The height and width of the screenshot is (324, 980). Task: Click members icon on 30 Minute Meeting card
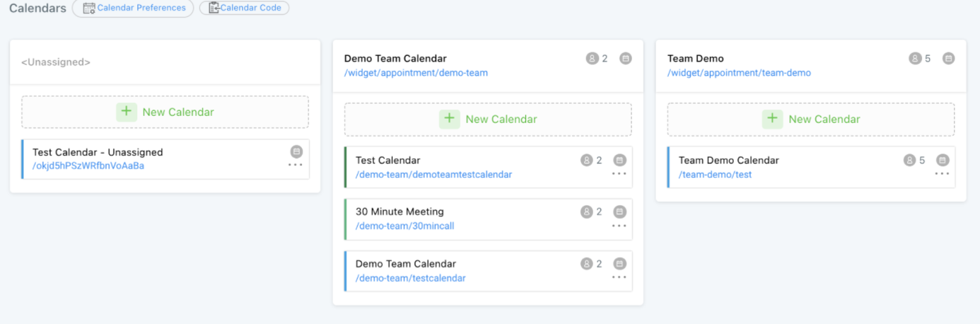coord(586,212)
